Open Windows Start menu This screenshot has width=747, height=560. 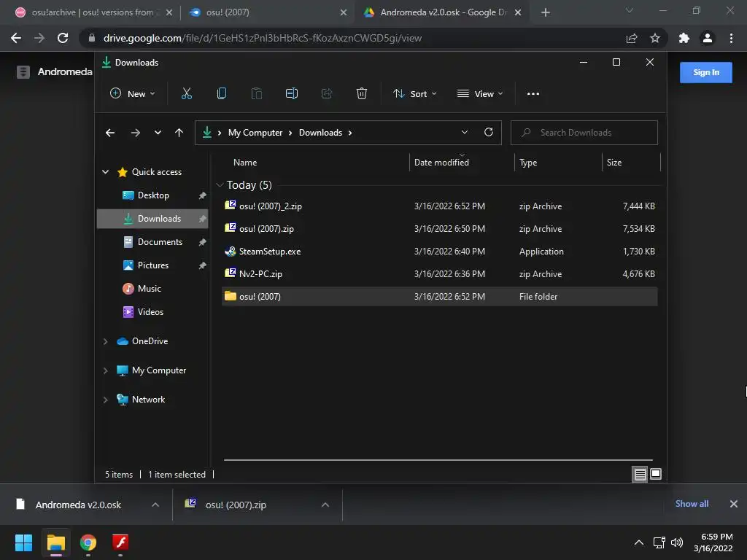[23, 542]
